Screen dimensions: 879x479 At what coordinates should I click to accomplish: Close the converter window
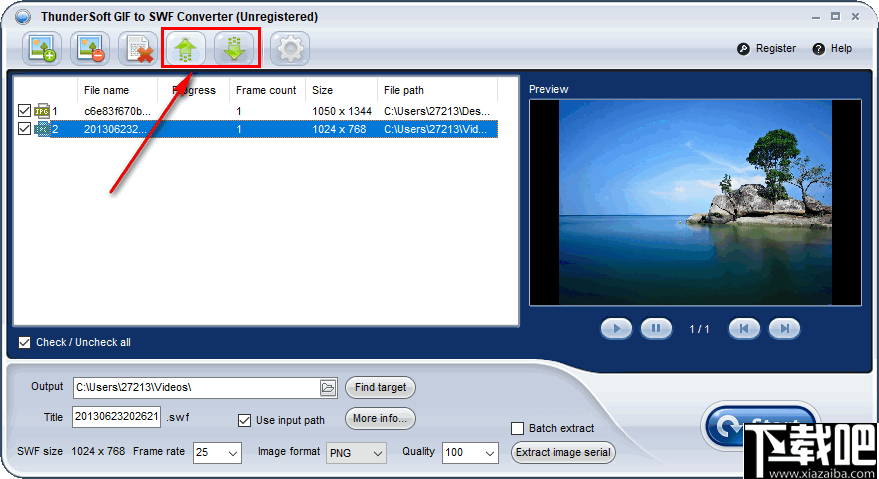pos(855,17)
